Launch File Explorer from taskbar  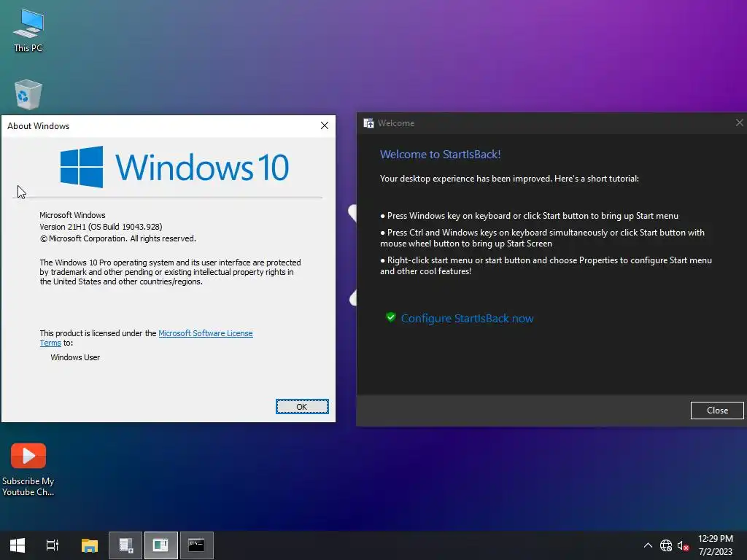tap(89, 545)
